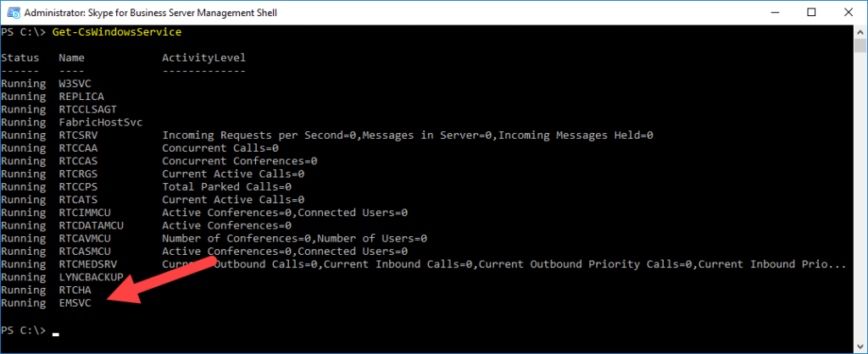
Task: Click the scrollbar up arrow
Action: (x=860, y=31)
